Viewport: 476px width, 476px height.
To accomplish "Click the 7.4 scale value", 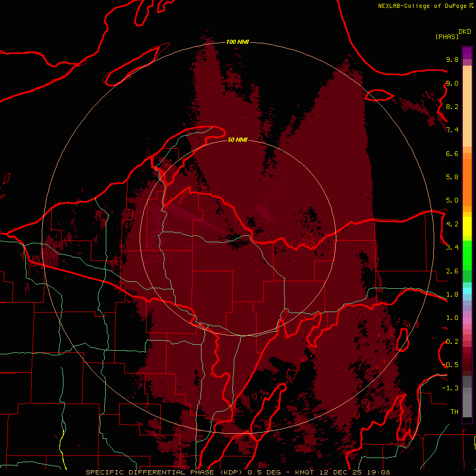I will pyautogui.click(x=452, y=130).
